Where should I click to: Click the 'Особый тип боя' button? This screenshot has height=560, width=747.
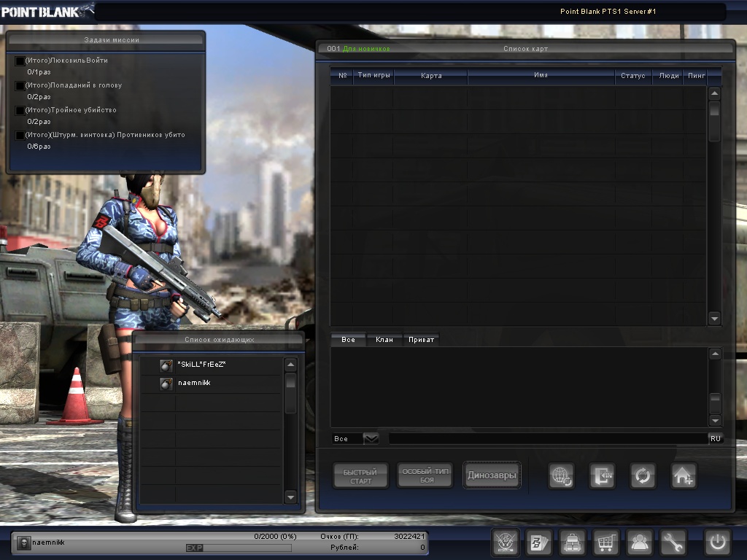pyautogui.click(x=425, y=475)
